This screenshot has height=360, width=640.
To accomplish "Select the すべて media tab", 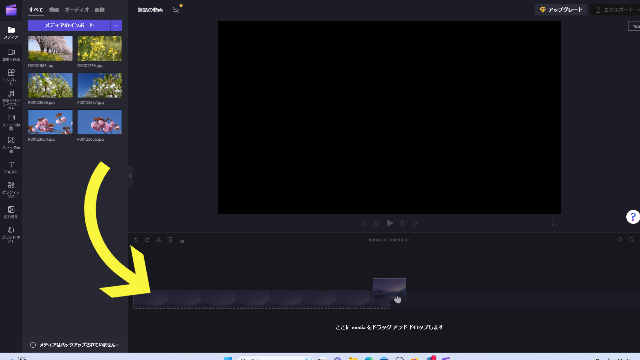I will (36, 9).
